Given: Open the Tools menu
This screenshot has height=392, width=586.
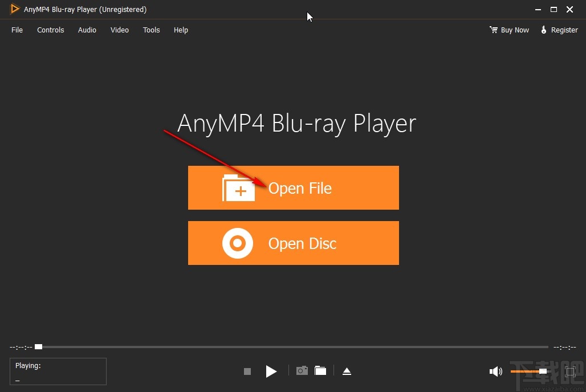Looking at the screenshot, I should click(x=151, y=30).
